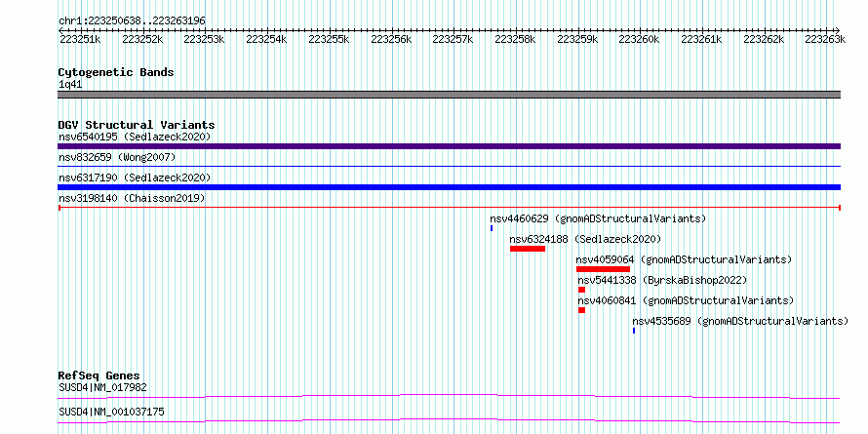Click the 223254k ruler tick label

pyautogui.click(x=266, y=39)
